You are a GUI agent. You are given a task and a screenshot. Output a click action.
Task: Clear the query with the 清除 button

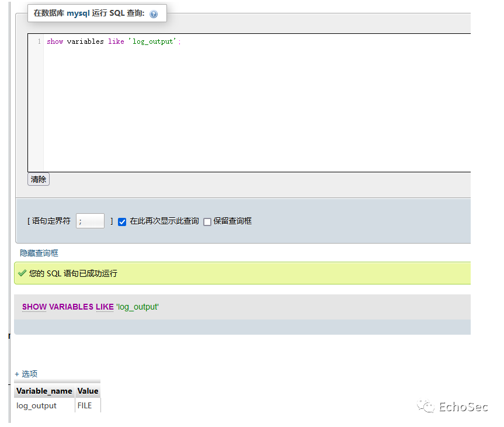point(39,179)
